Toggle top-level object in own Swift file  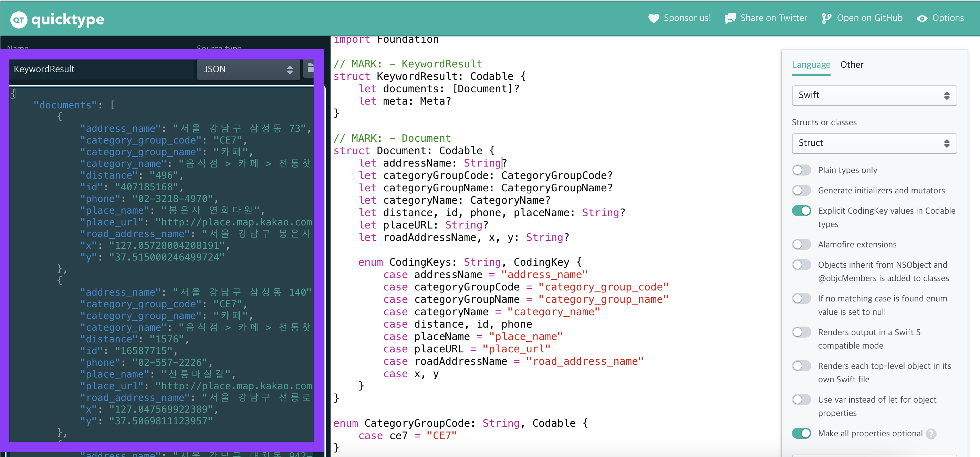coord(801,366)
